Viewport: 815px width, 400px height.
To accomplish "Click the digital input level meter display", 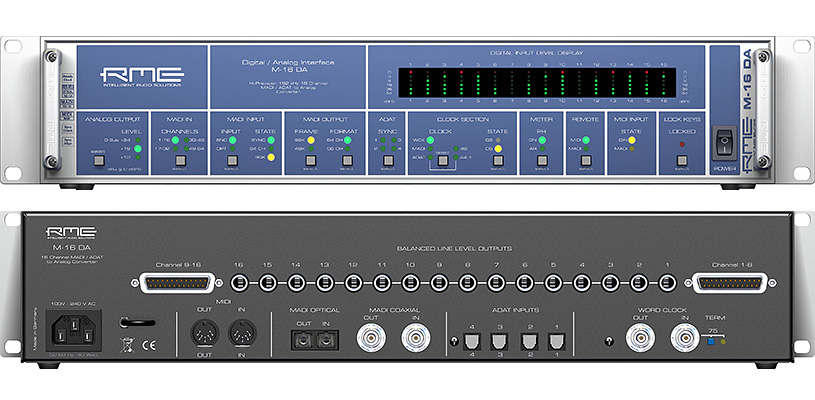I will tap(537, 82).
